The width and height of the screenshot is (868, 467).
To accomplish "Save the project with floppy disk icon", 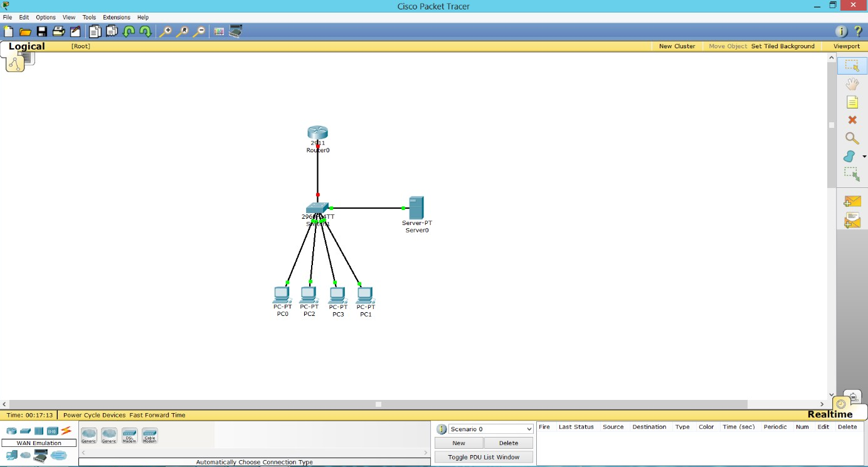I will pos(41,31).
